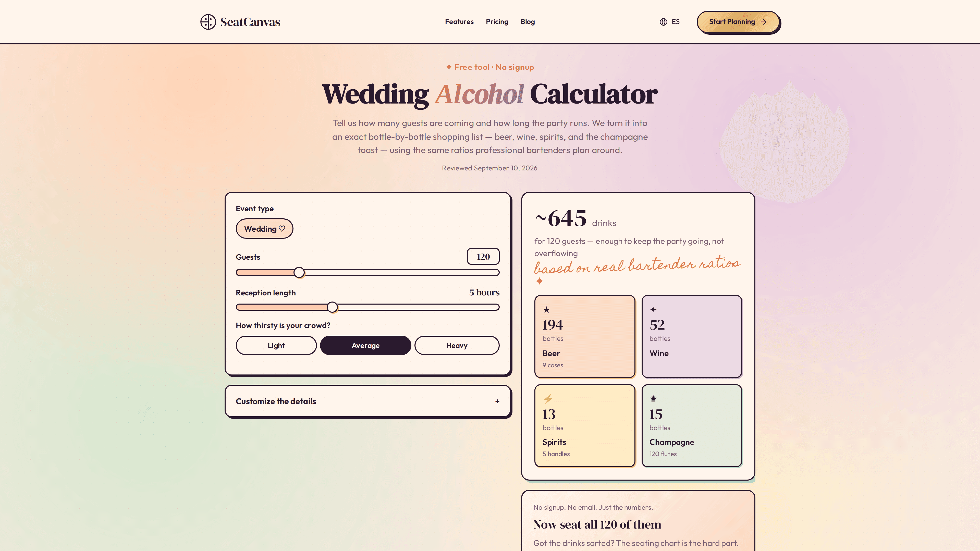Click the '~645' drinks total
This screenshot has height=551, width=980.
coord(561,219)
